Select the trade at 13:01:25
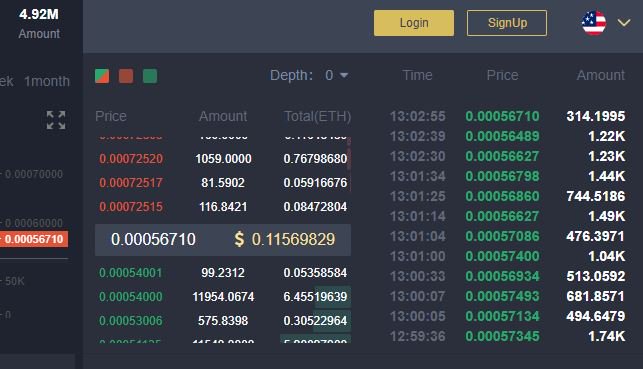The image size is (643, 369). 507,196
